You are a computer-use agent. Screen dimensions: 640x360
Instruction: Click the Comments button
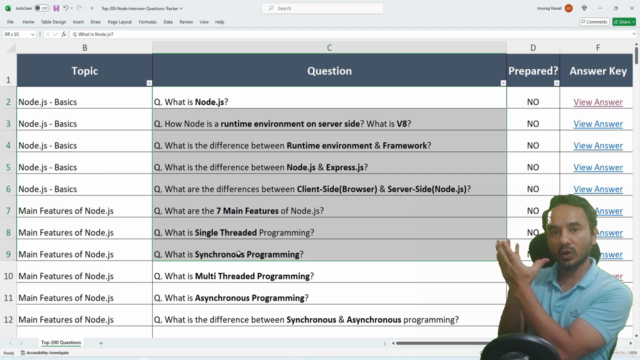[x=594, y=22]
